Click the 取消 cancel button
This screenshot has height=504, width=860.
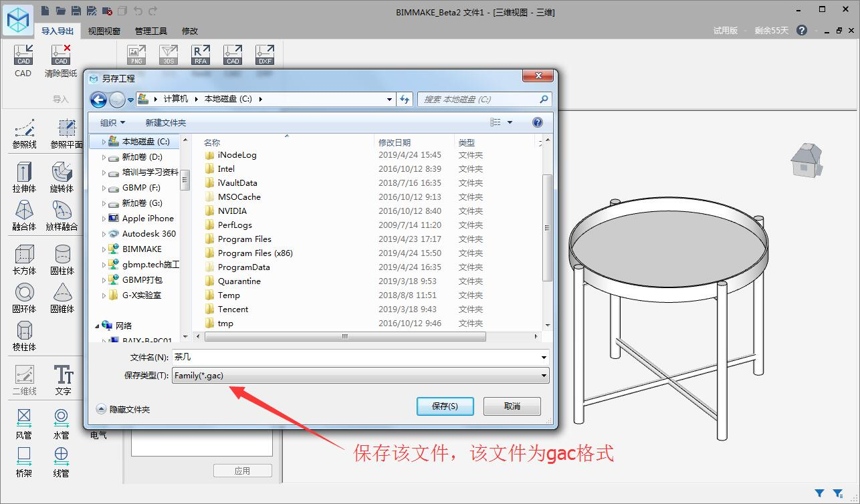[x=512, y=406]
